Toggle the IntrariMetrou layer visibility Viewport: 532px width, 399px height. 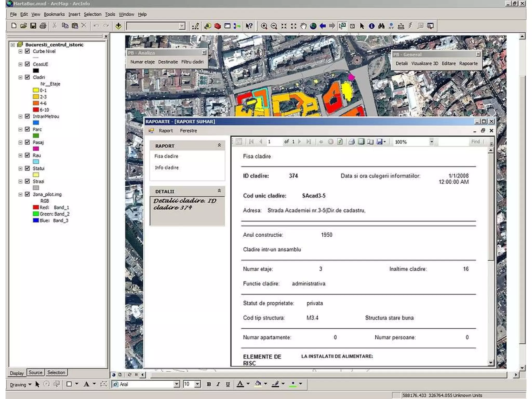point(27,116)
